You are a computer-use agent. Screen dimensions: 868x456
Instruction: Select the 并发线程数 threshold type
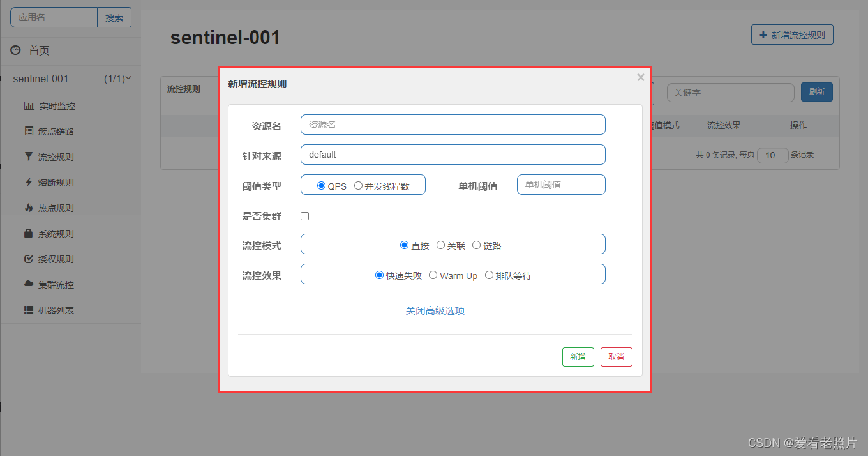click(358, 186)
